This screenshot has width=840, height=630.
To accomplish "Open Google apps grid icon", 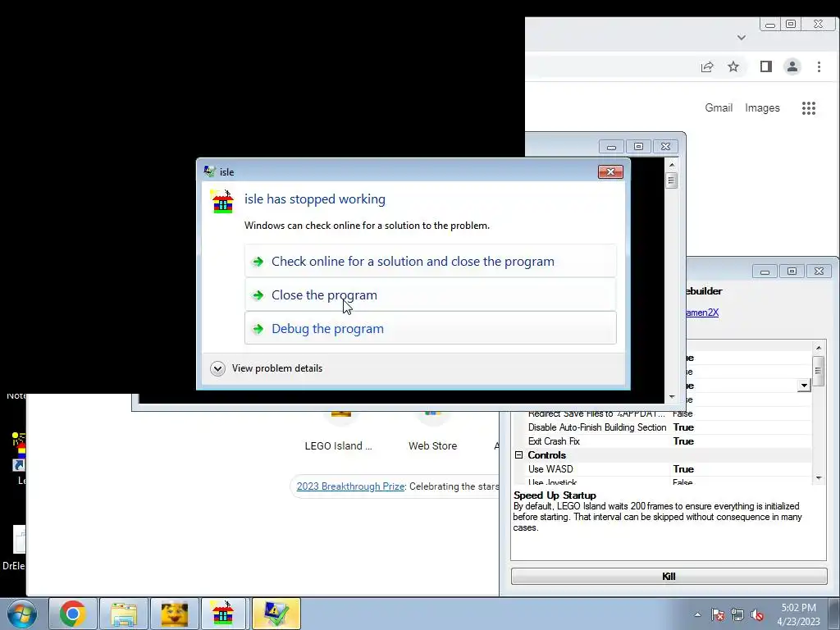I will 808,108.
